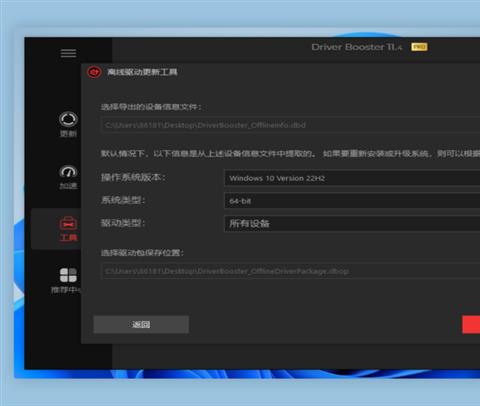
Task: Open the Windows 10 Version 22H2 dropdown
Action: (352, 178)
